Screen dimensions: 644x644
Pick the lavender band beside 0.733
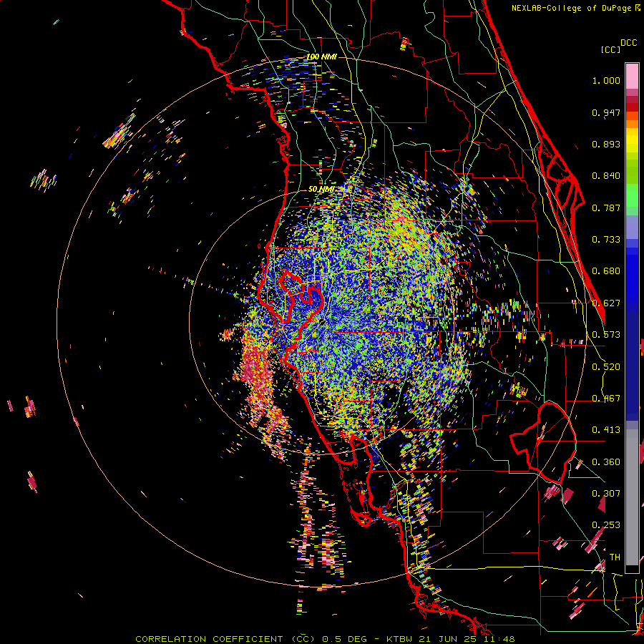click(x=632, y=227)
